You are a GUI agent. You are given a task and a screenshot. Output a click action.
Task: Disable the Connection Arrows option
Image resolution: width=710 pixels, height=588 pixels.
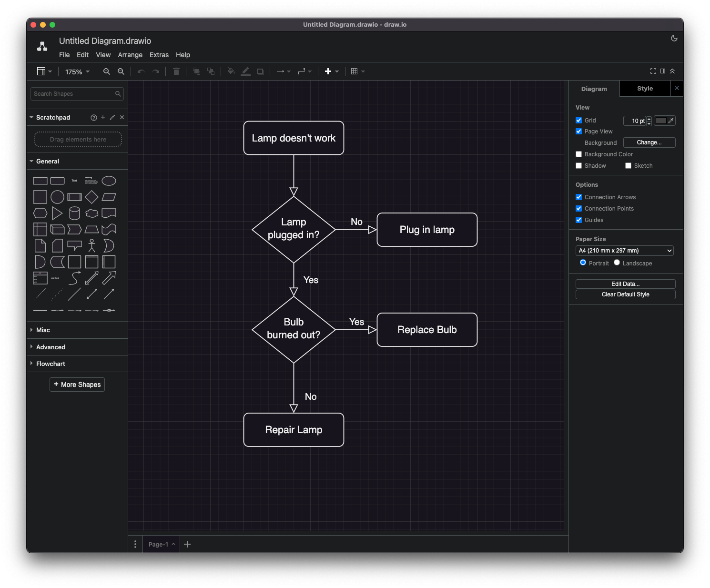[x=579, y=197]
